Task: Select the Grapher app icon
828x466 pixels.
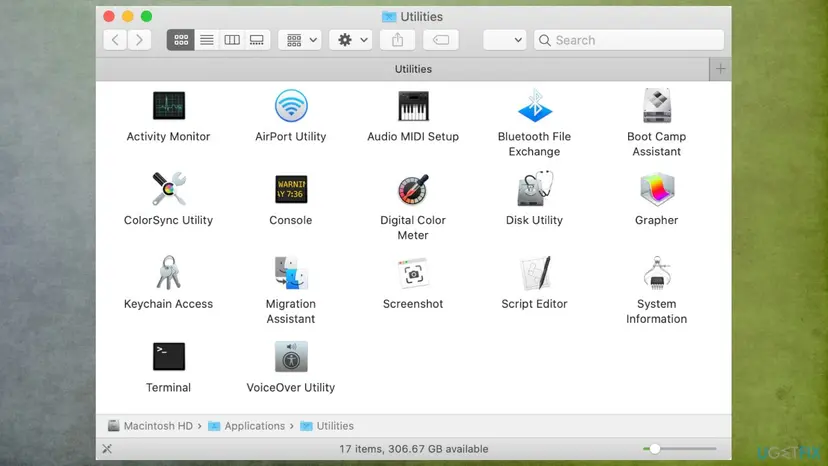Action: (657, 189)
